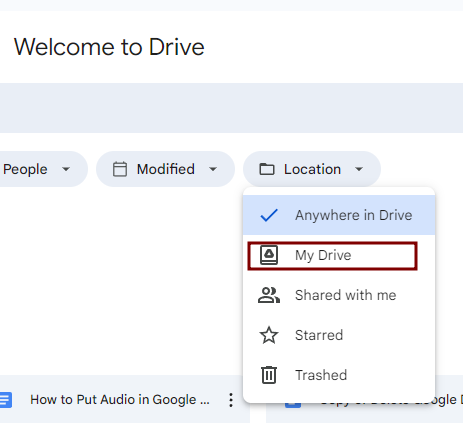Click the Trashed bin icon
Screen dimensions: 463x423
click(269, 375)
